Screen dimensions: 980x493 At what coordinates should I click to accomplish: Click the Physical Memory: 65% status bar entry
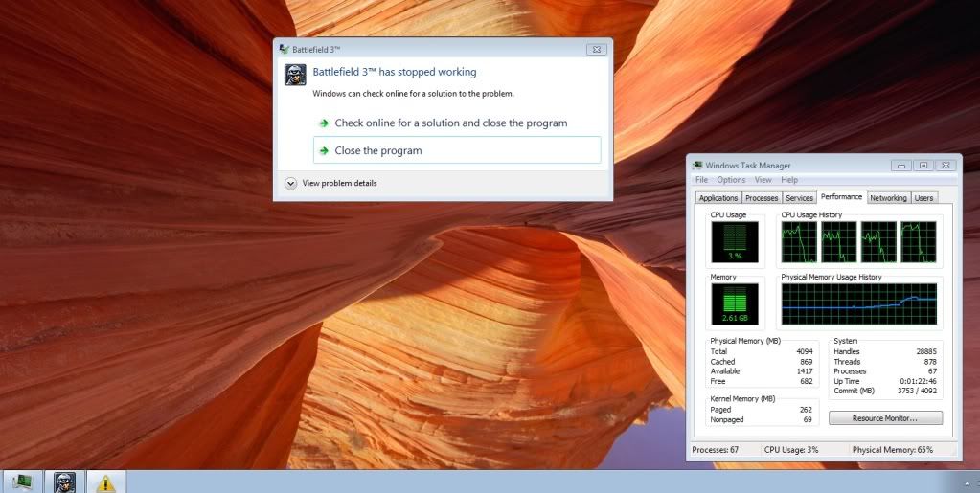pos(893,450)
